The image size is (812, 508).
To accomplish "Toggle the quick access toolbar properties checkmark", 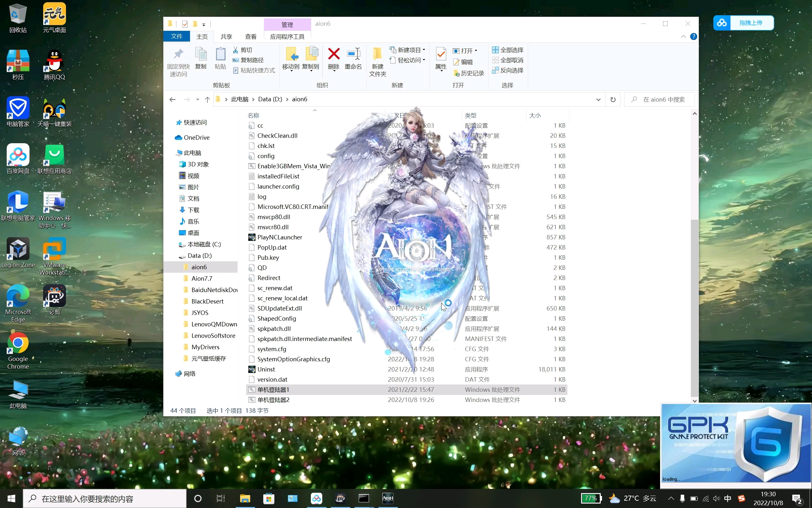I will tap(185, 24).
